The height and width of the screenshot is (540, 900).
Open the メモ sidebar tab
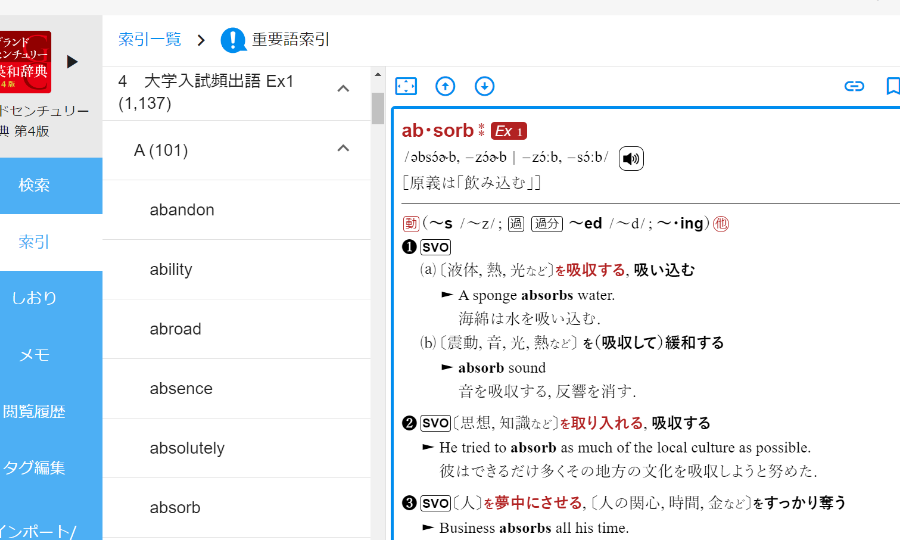pos(51,355)
